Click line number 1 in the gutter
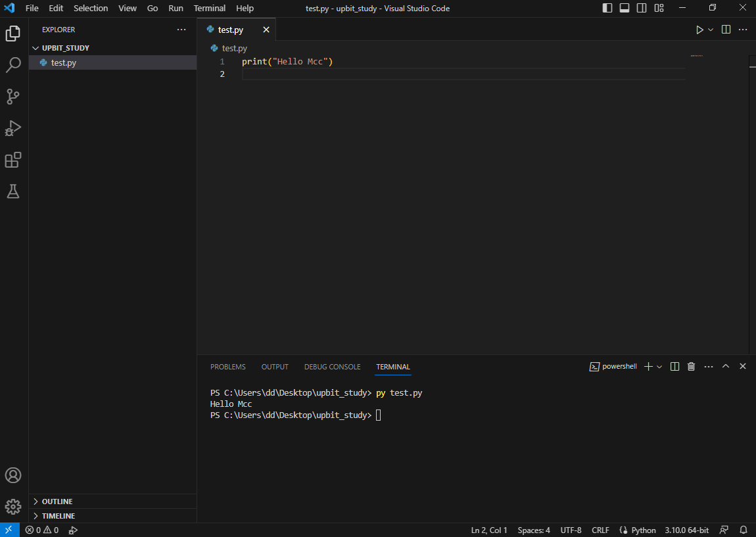 point(222,62)
